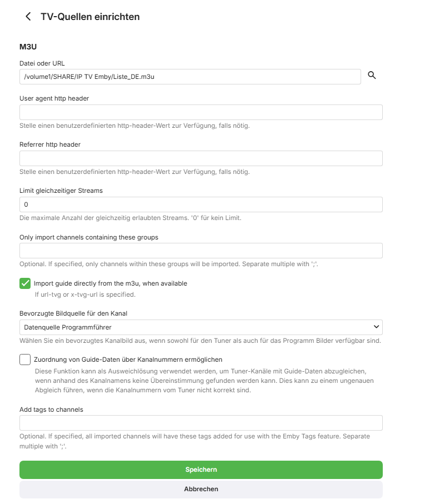Focus the Datei oder URL path field

coord(190,77)
